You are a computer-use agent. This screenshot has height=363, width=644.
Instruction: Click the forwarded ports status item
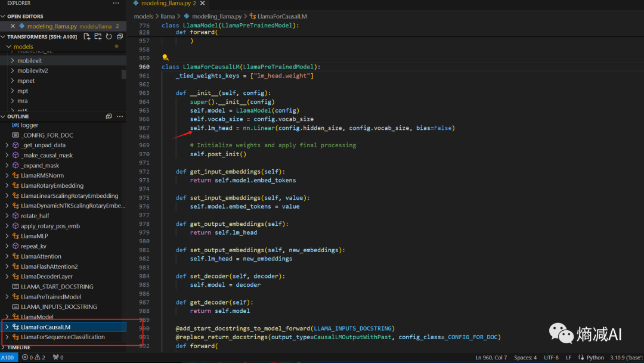click(x=58, y=357)
